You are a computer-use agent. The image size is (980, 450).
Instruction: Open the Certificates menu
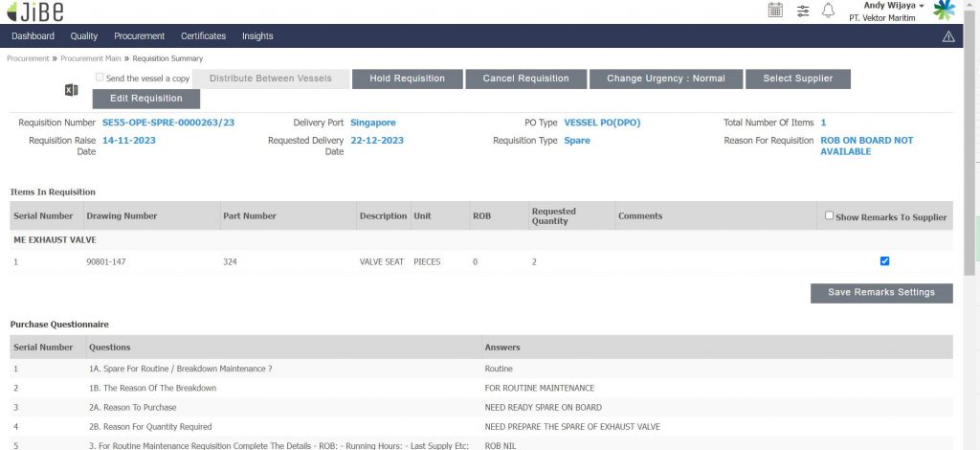tap(203, 36)
